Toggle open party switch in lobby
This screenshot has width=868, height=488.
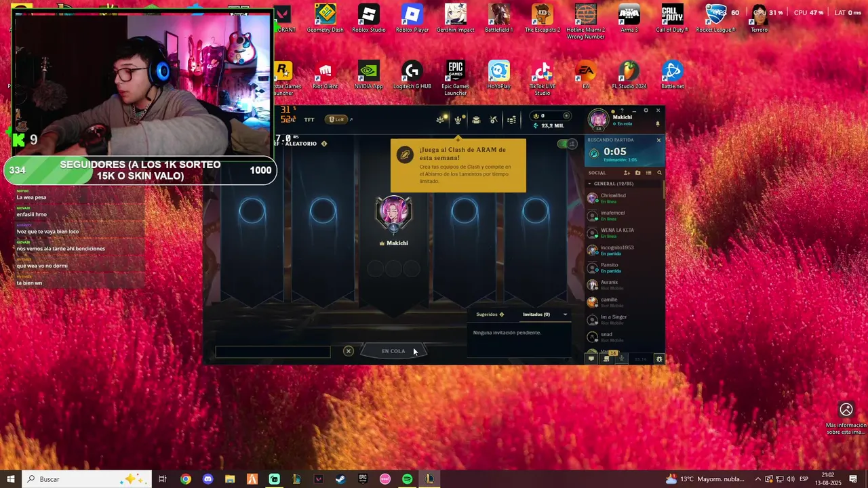pyautogui.click(x=566, y=144)
